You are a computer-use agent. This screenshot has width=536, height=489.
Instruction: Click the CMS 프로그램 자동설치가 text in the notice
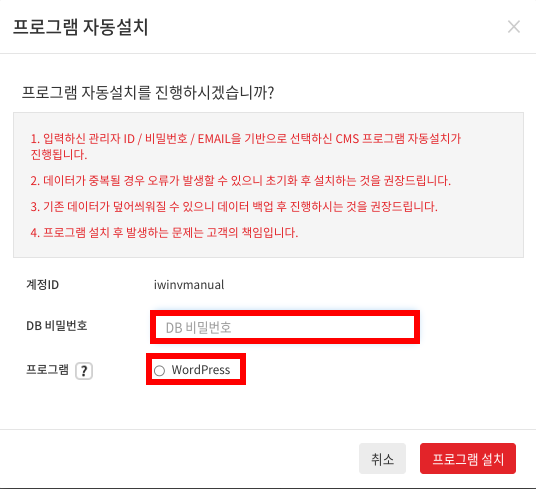coord(398,139)
